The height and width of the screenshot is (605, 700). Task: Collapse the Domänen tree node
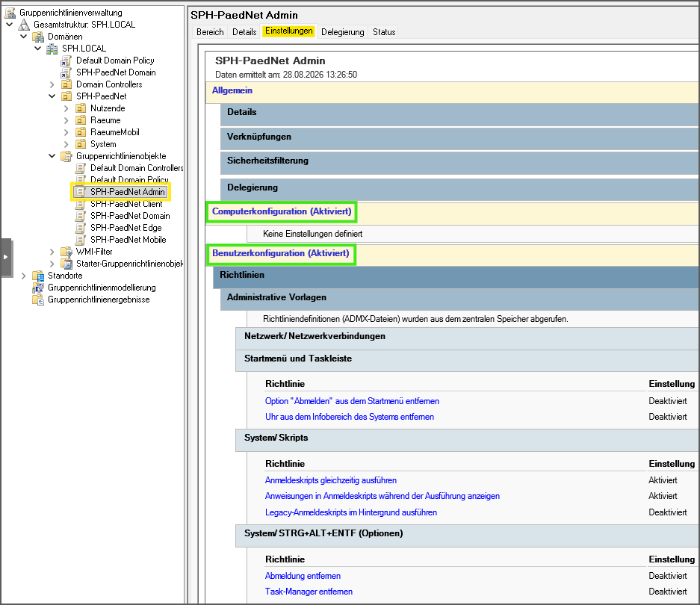pos(24,37)
